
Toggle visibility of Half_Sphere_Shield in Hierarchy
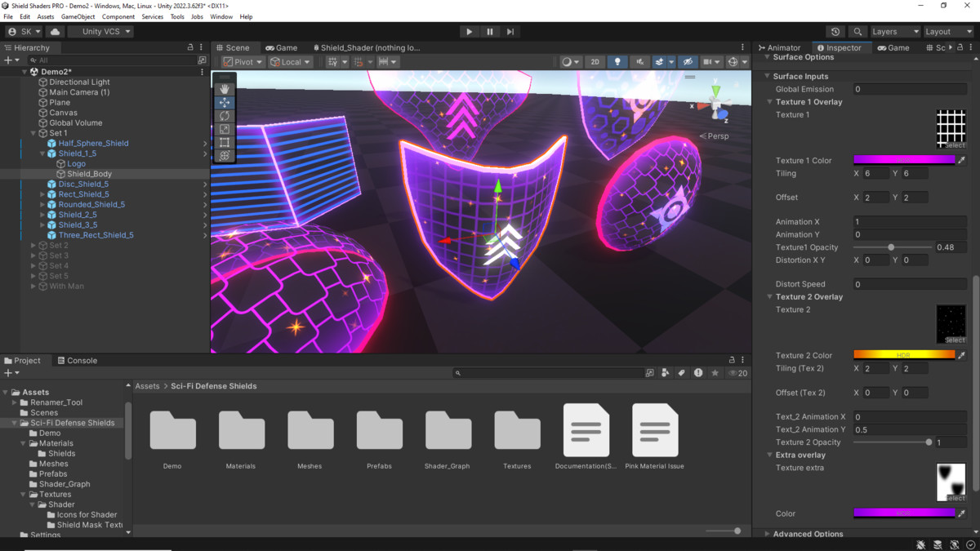[7, 143]
